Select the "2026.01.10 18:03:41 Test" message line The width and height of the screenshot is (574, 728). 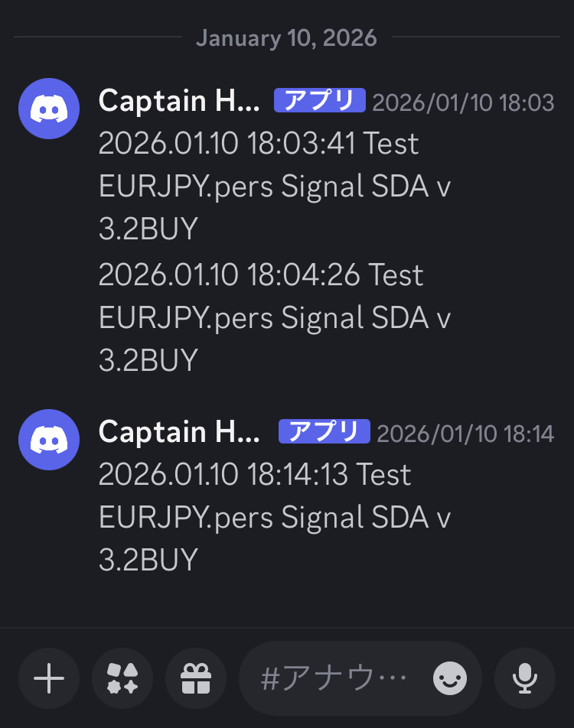tap(259, 144)
